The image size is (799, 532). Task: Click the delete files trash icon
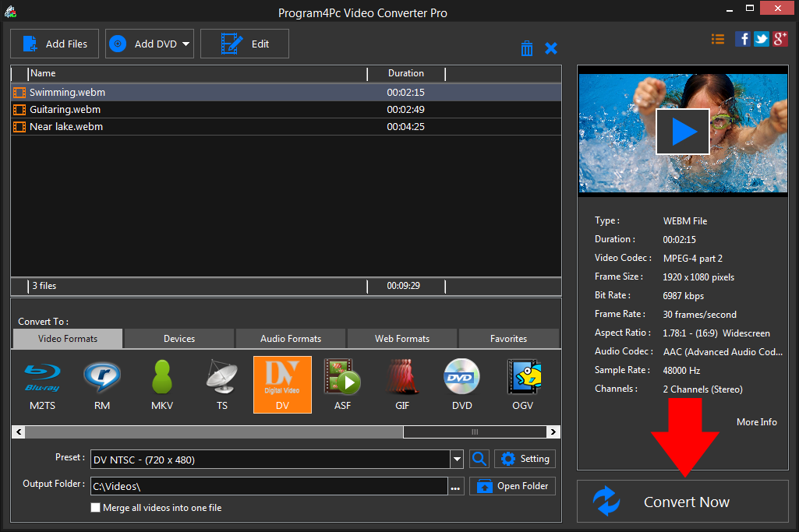coord(527,48)
